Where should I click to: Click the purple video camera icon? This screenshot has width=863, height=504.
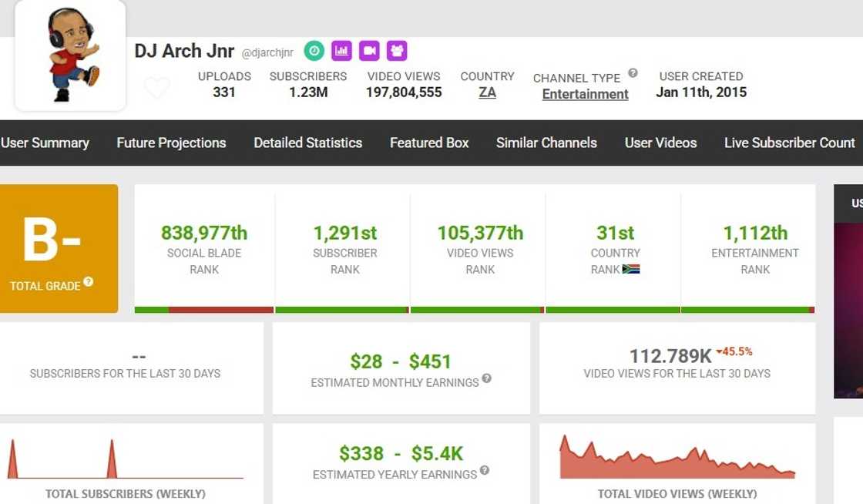tap(369, 51)
